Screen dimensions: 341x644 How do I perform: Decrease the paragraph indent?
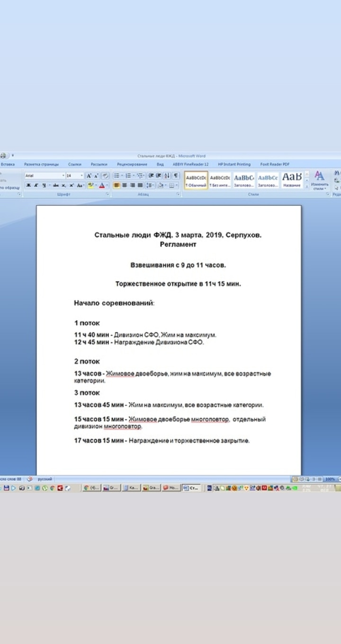(151, 175)
